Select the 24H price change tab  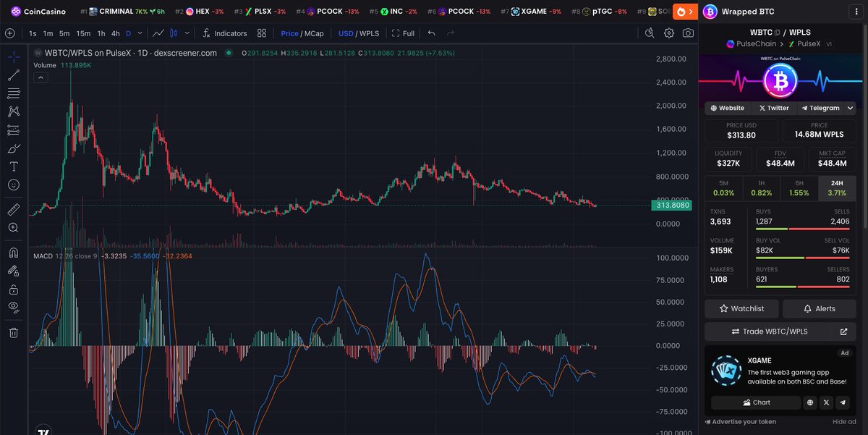(x=838, y=188)
